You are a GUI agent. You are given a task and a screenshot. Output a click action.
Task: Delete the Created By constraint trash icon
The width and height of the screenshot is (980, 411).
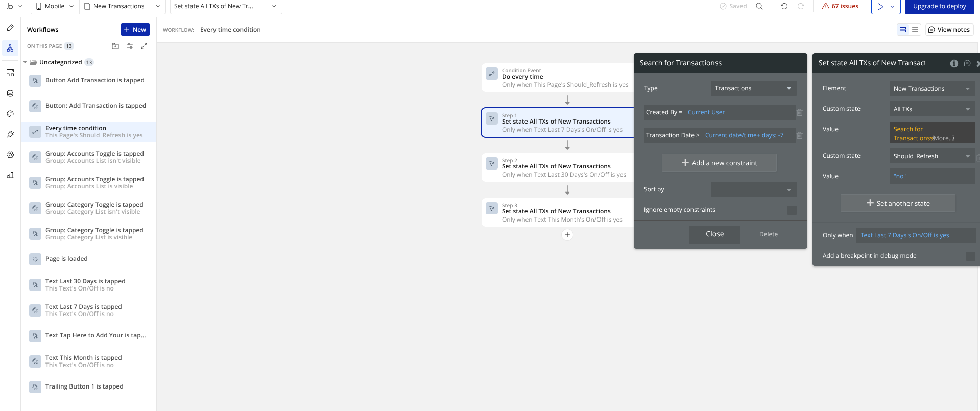[x=800, y=112]
